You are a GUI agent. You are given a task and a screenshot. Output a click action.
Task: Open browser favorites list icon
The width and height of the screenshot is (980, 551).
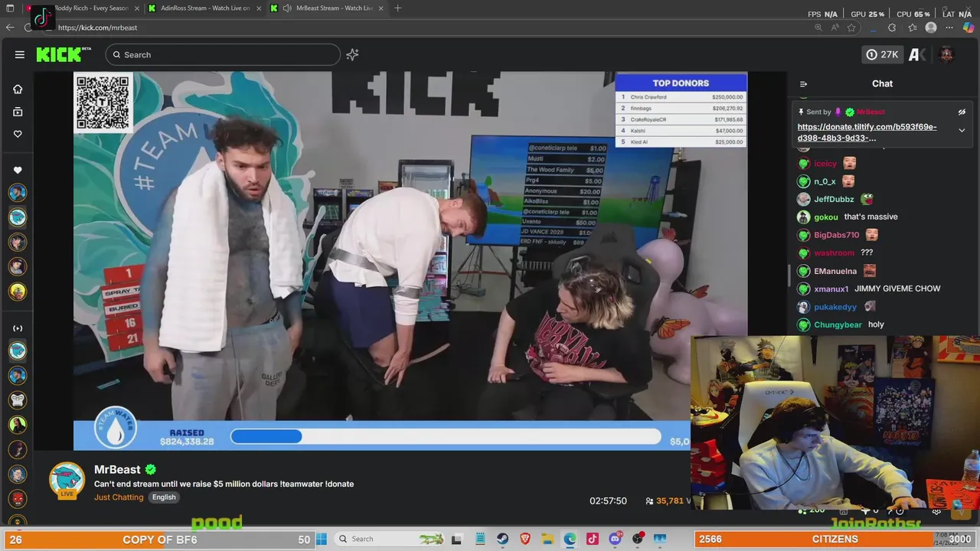[913, 28]
